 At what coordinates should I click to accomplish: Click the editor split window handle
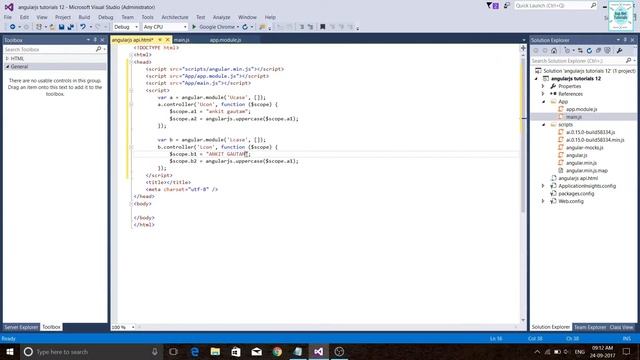523,48
